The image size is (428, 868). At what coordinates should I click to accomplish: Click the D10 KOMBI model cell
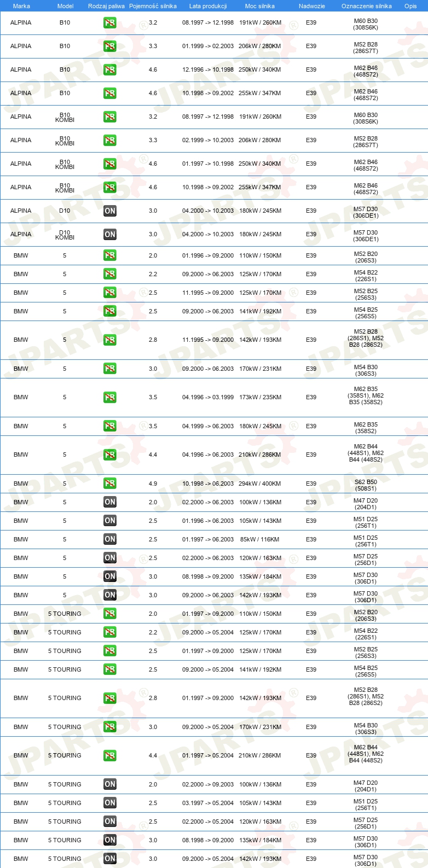[x=65, y=235]
